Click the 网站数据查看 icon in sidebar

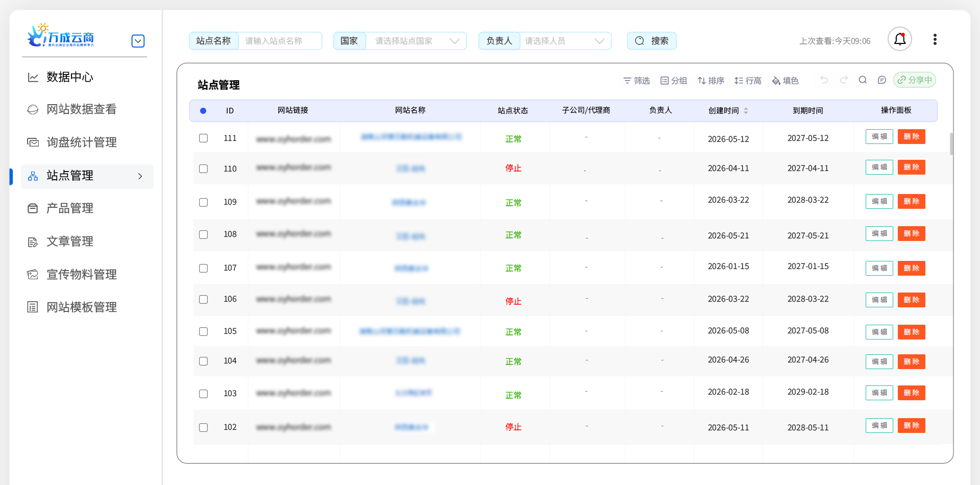(x=33, y=109)
